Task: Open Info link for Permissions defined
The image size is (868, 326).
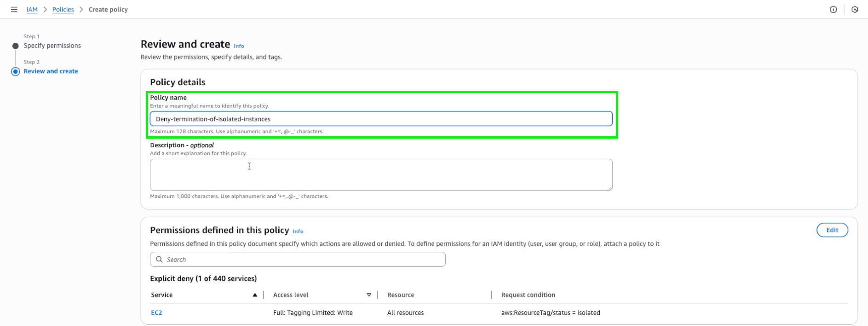Action: [298, 232]
